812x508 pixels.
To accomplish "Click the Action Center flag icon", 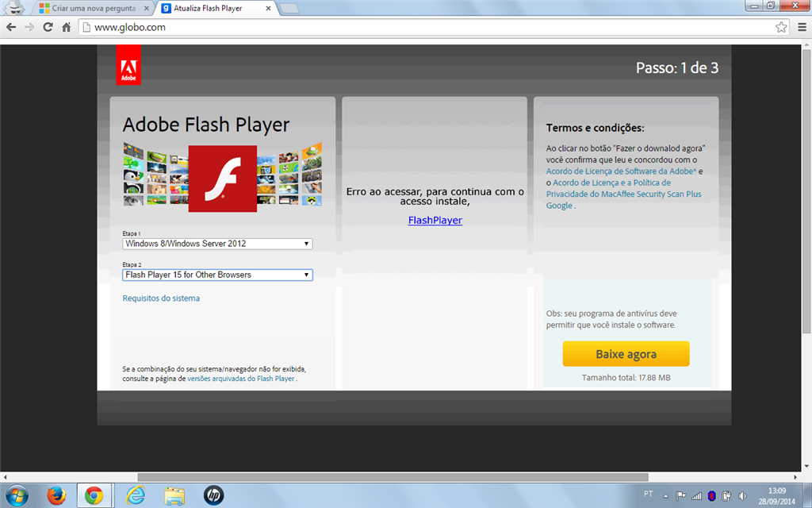I will (681, 496).
